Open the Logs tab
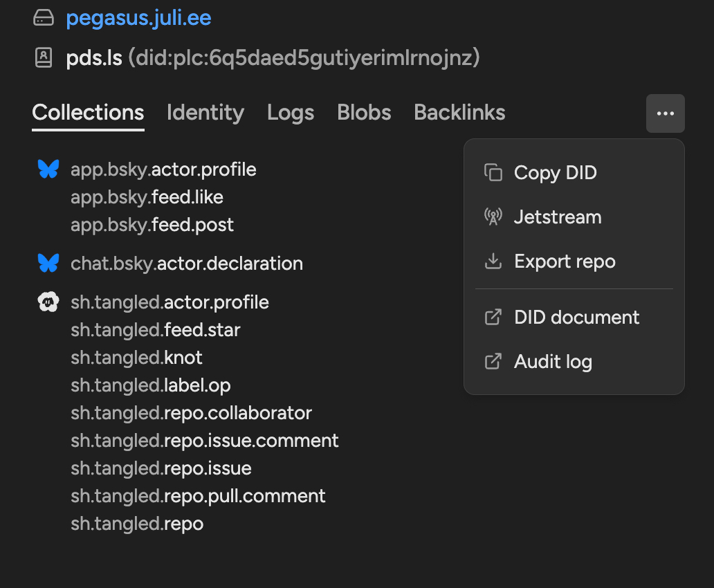714x588 pixels. coord(291,113)
